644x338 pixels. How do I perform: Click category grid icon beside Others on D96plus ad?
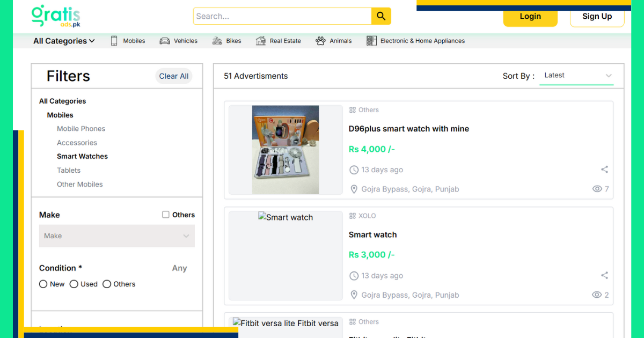point(353,110)
